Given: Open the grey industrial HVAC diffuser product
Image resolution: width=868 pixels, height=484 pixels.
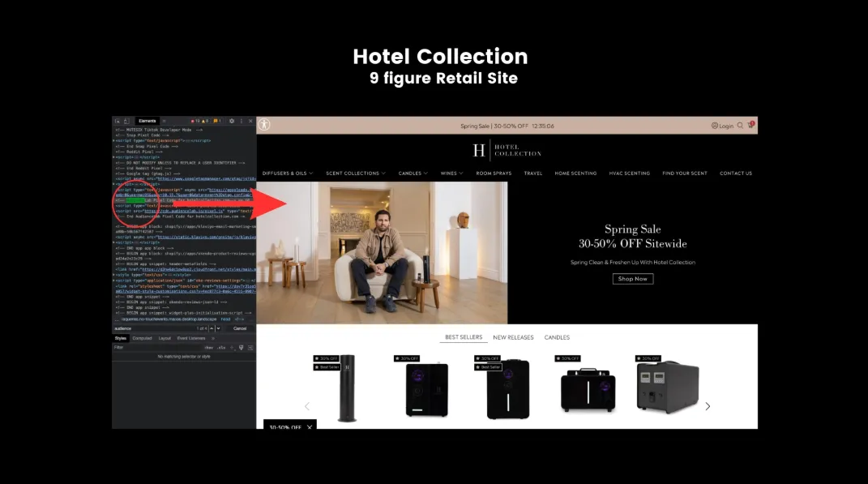Looking at the screenshot, I should point(668,387).
